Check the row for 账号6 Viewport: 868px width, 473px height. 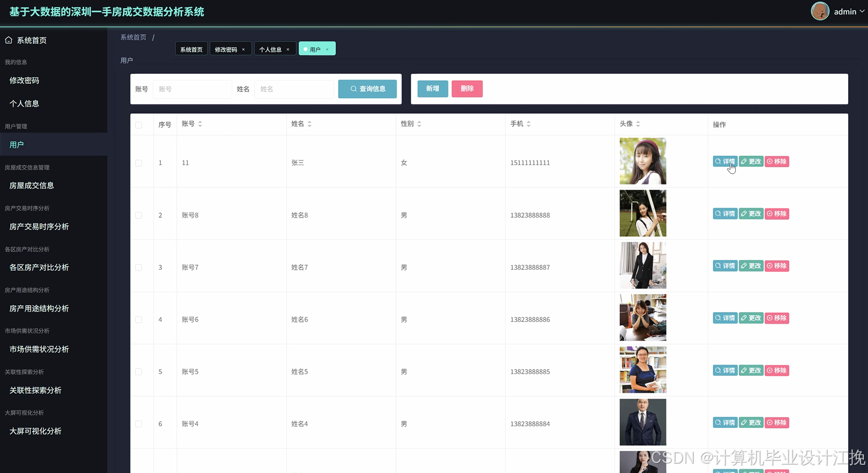coord(139,320)
